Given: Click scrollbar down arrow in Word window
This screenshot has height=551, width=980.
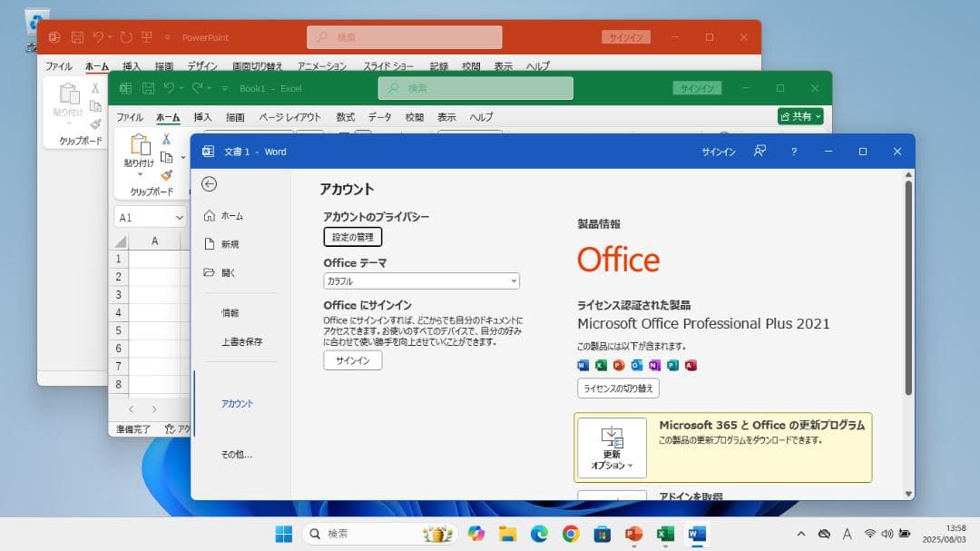Looking at the screenshot, I should pyautogui.click(x=908, y=494).
